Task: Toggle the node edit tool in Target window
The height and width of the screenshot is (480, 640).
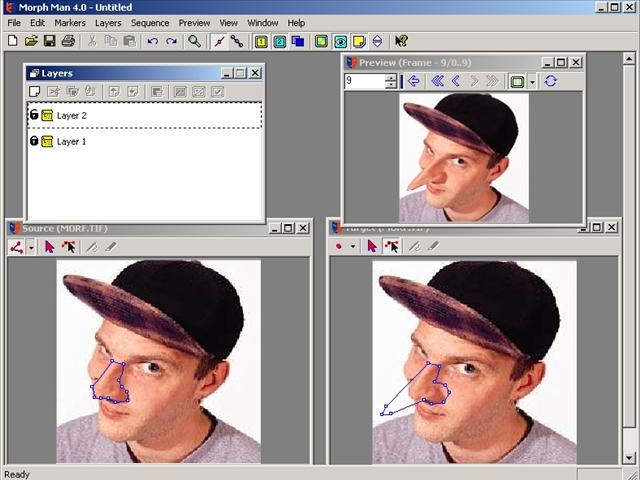Action: (392, 246)
